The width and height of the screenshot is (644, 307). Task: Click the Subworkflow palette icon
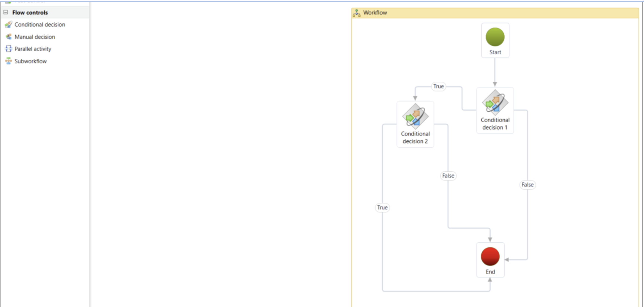[9, 61]
